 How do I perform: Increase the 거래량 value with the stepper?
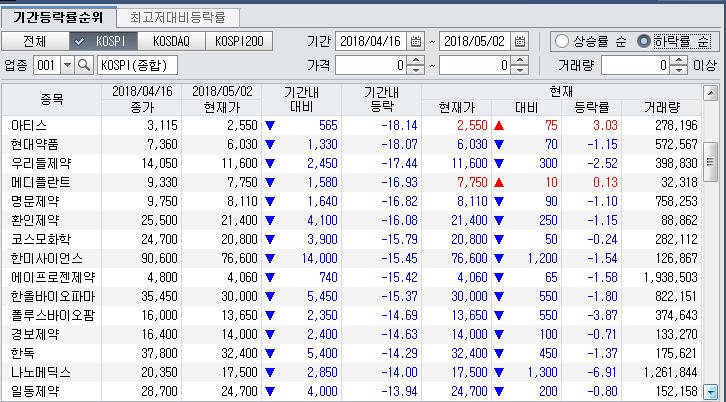click(x=679, y=61)
